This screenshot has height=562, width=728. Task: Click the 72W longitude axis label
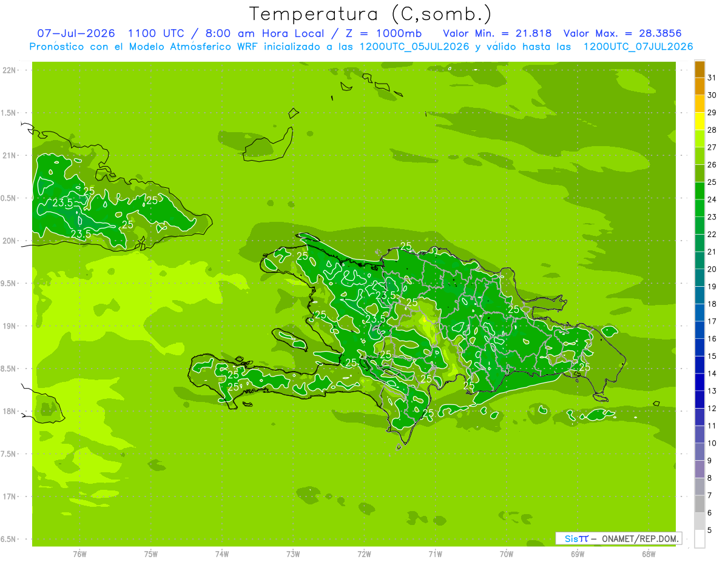click(364, 554)
